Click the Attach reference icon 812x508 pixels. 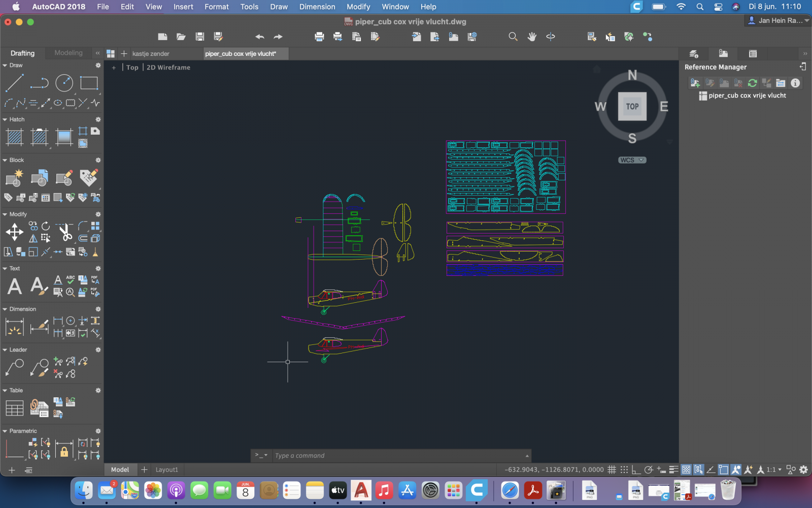point(695,83)
